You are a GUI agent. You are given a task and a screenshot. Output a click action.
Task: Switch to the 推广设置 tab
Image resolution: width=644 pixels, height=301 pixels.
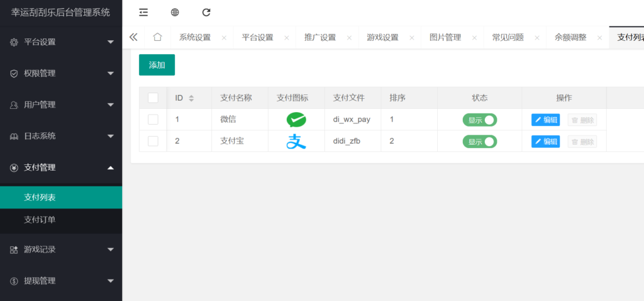320,37
